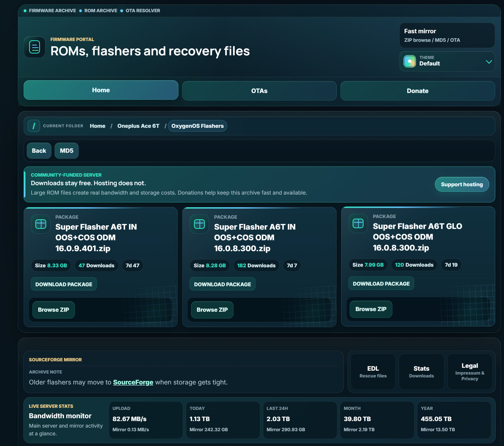Image resolution: width=504 pixels, height=446 pixels.
Task: Browse ZIP of A6T IN 16.0.8.300
Action: [212, 310]
